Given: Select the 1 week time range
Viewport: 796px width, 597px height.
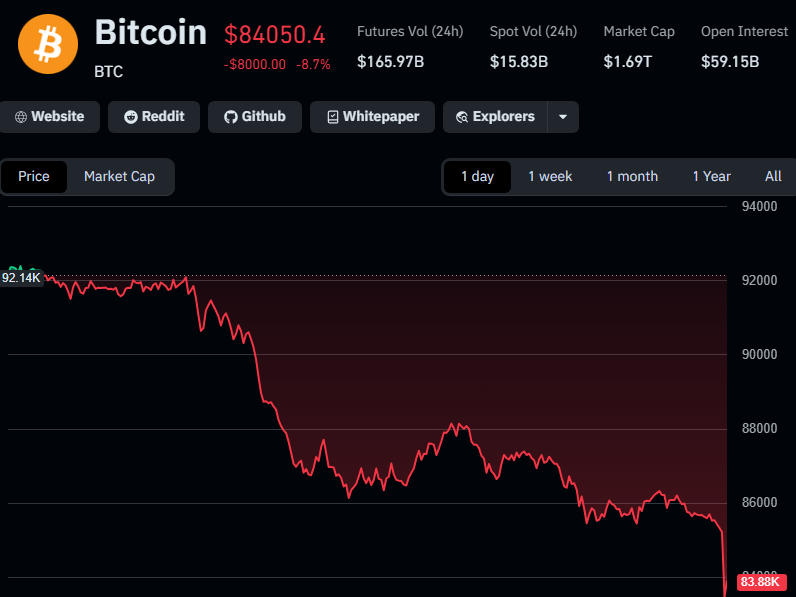Looking at the screenshot, I should coord(550,176).
